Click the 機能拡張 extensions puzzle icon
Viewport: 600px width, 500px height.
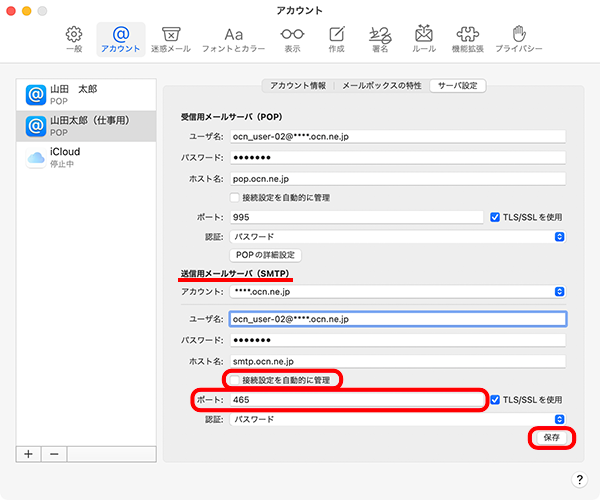[x=467, y=38]
